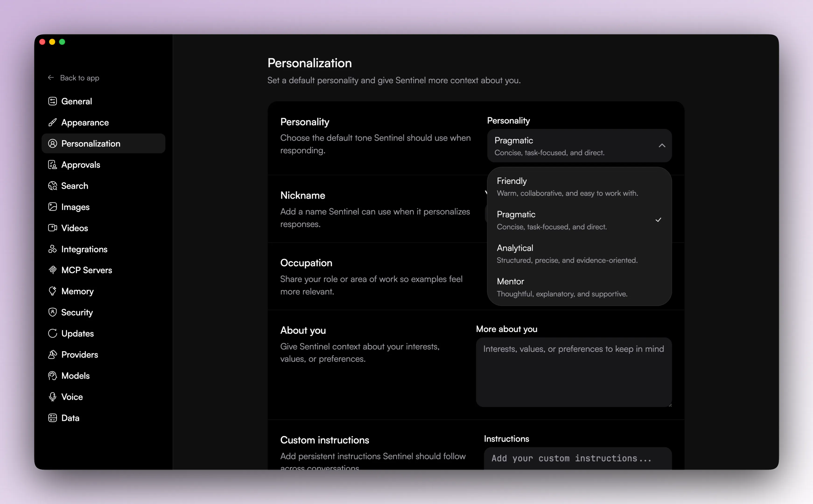Open the Data settings section
Screen dimensions: 813x504
pos(70,418)
